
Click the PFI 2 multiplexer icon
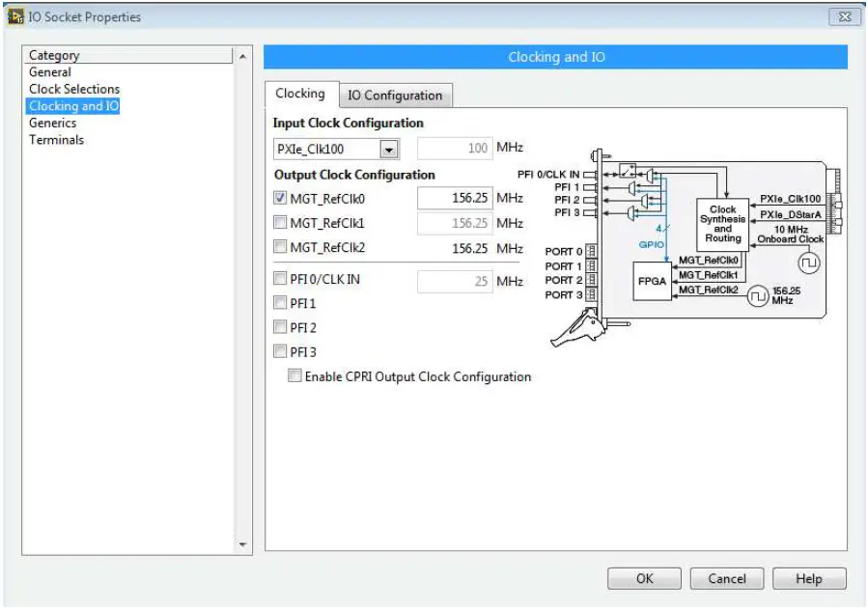[x=646, y=201]
